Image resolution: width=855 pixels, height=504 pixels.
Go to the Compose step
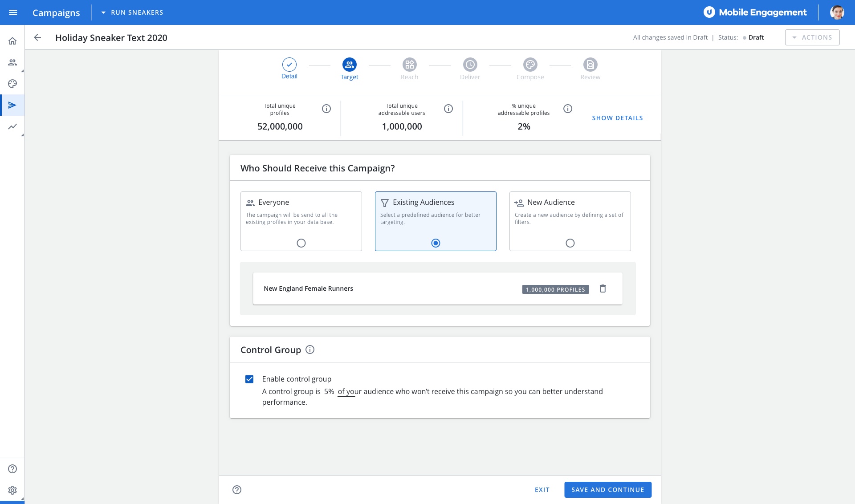(530, 69)
